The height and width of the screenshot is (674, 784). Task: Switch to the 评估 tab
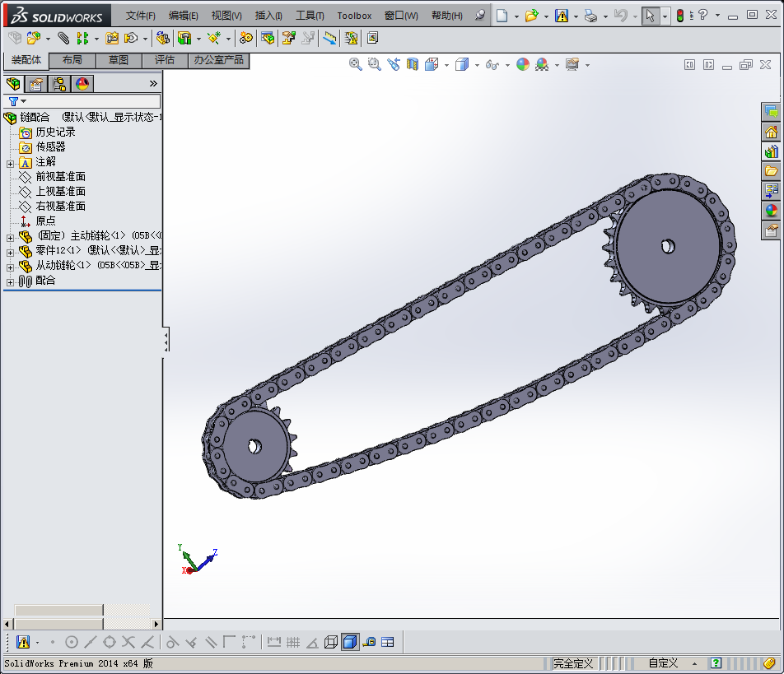pos(165,60)
